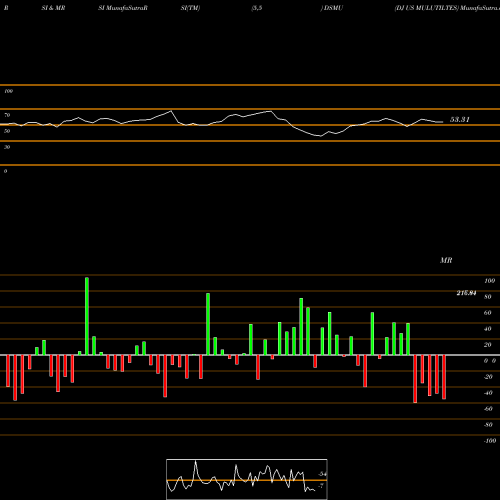
Task: Click the MR axis label 60
Action: click(488, 313)
